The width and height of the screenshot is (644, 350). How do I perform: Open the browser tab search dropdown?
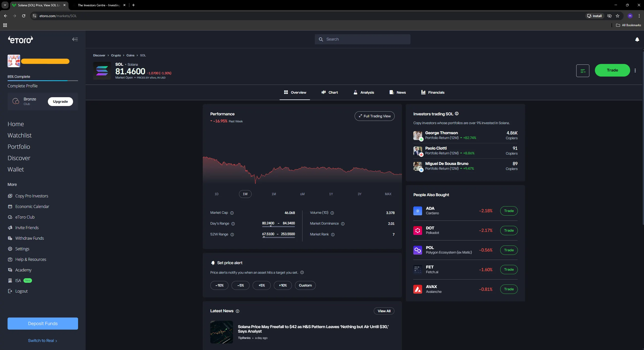(5, 5)
